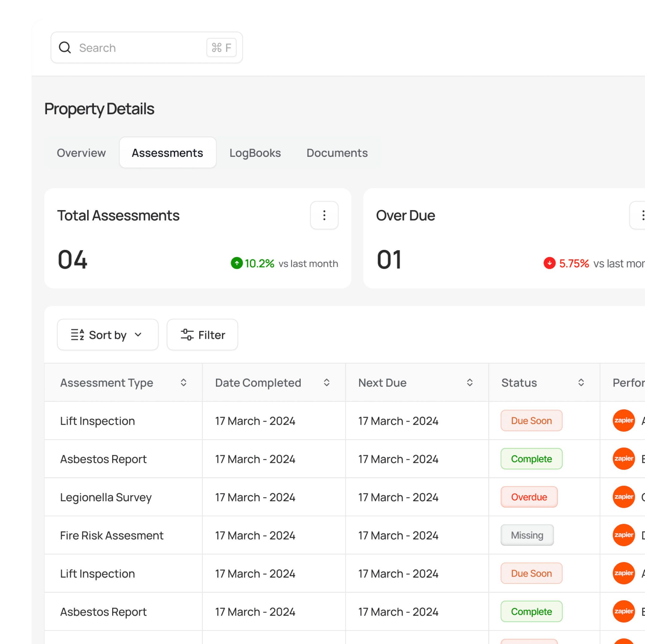Click Zapier avatar in second Lift Inspection row

pos(624,573)
